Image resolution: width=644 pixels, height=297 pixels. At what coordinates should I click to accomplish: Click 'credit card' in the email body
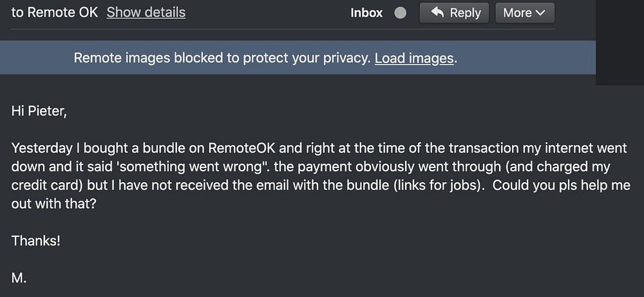[x=44, y=185]
